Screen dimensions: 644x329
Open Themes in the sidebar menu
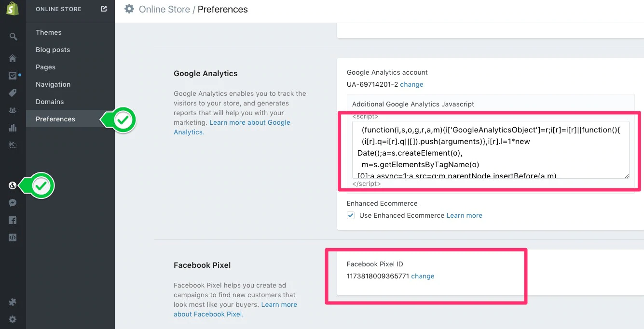click(49, 32)
